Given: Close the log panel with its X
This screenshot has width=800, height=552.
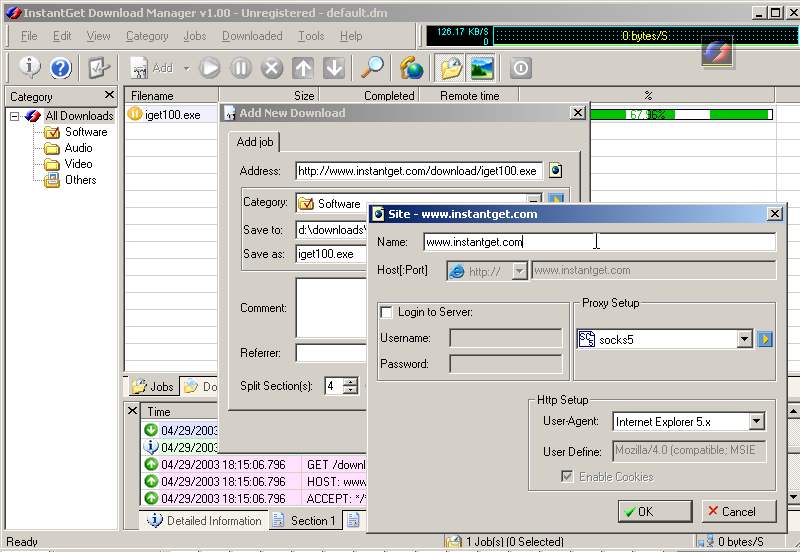Looking at the screenshot, I should (132, 410).
